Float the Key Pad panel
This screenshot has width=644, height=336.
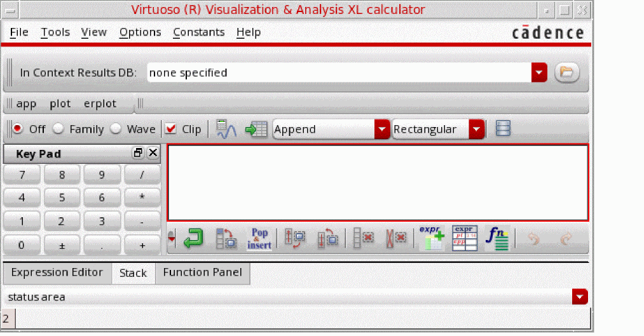click(x=138, y=153)
